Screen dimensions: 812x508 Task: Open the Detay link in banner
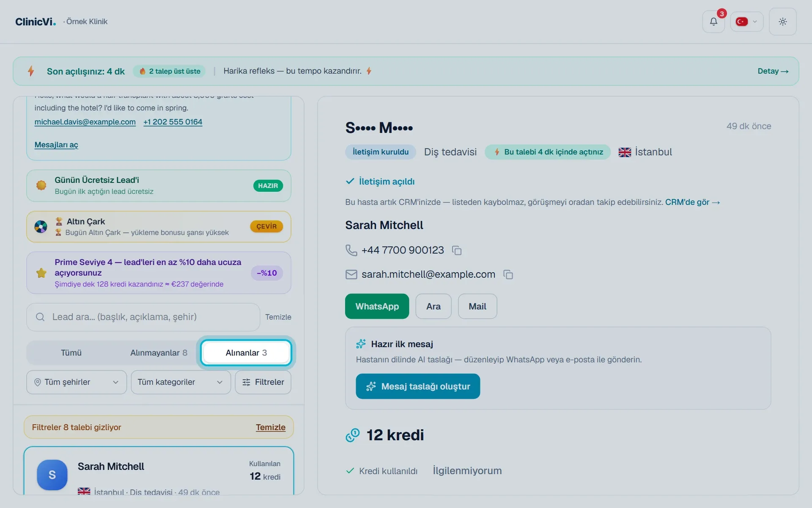(773, 71)
